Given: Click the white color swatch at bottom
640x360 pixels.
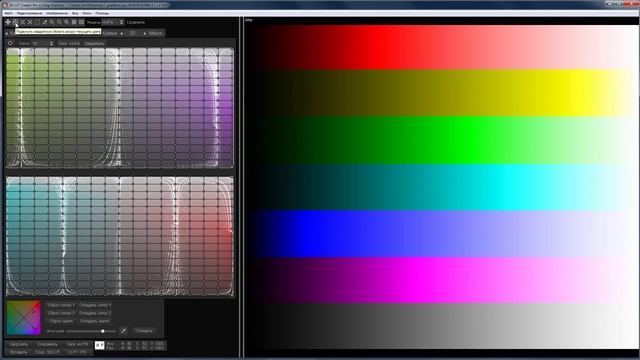Looking at the screenshot, I should 99,345.
